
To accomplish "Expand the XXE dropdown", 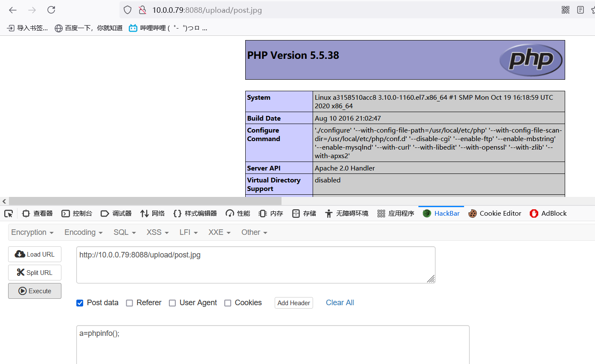I will [x=219, y=232].
